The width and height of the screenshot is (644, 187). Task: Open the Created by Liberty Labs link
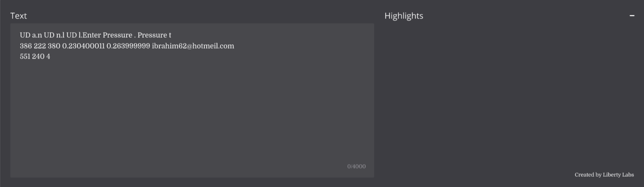(604, 175)
